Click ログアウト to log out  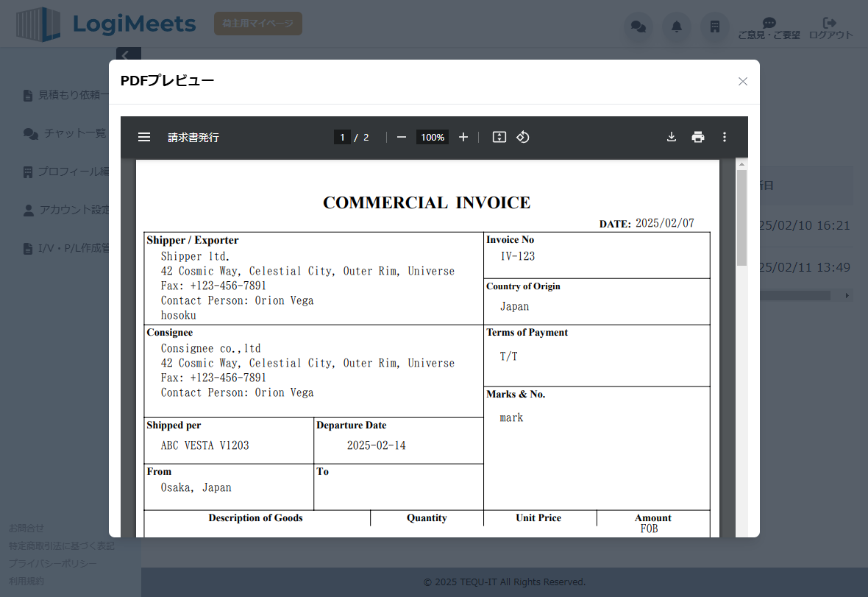830,28
